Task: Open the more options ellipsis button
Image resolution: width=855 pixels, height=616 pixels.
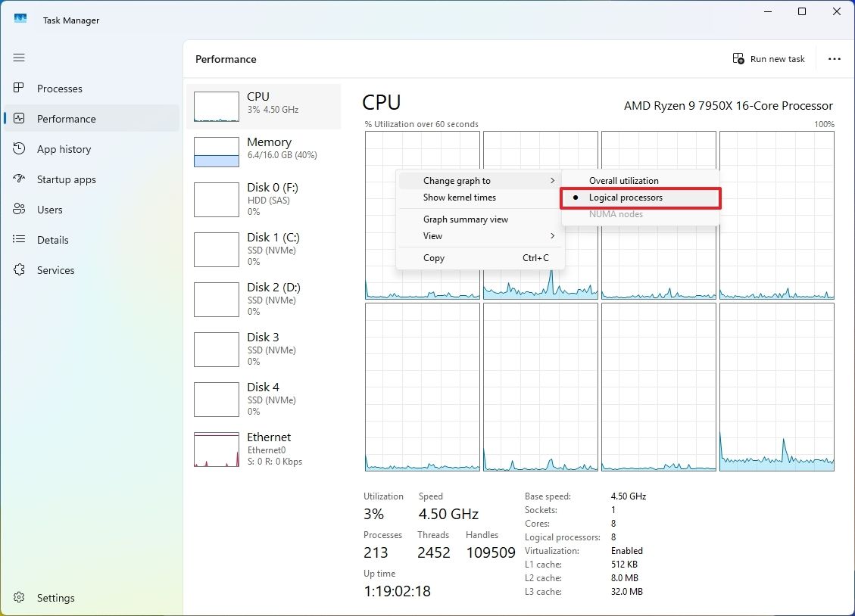Action: (834, 59)
